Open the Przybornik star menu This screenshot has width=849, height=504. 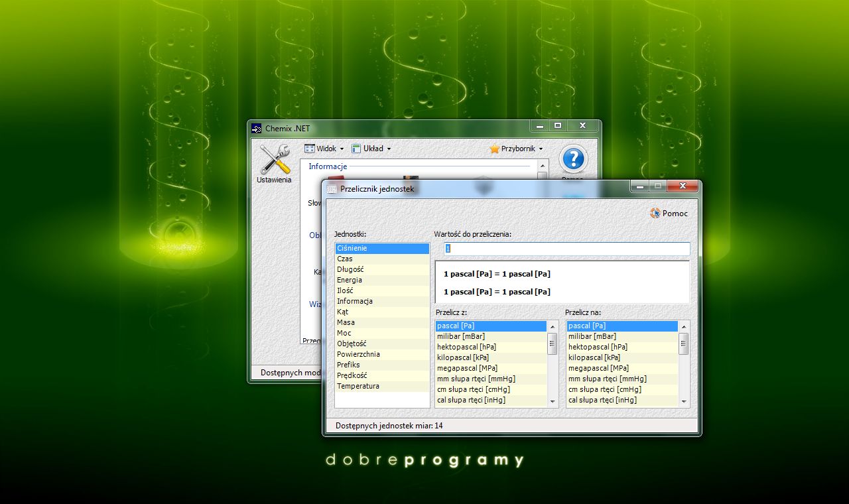516,149
